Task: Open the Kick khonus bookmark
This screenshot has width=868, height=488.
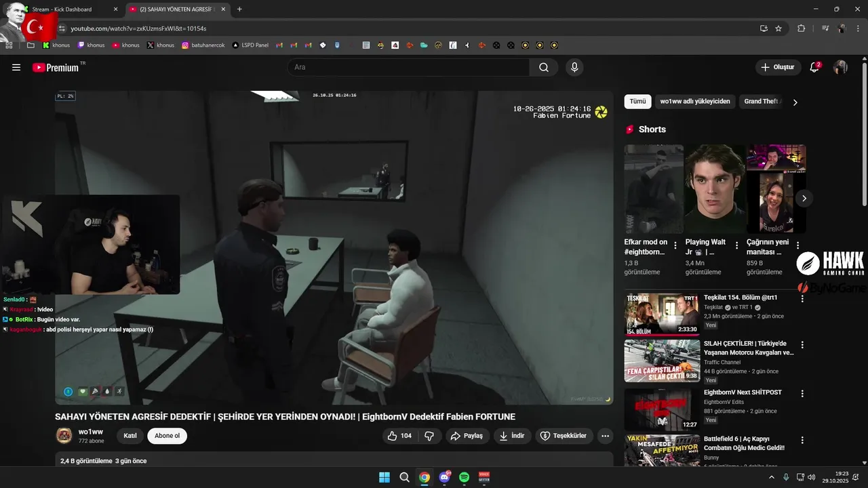Action: coord(56,45)
